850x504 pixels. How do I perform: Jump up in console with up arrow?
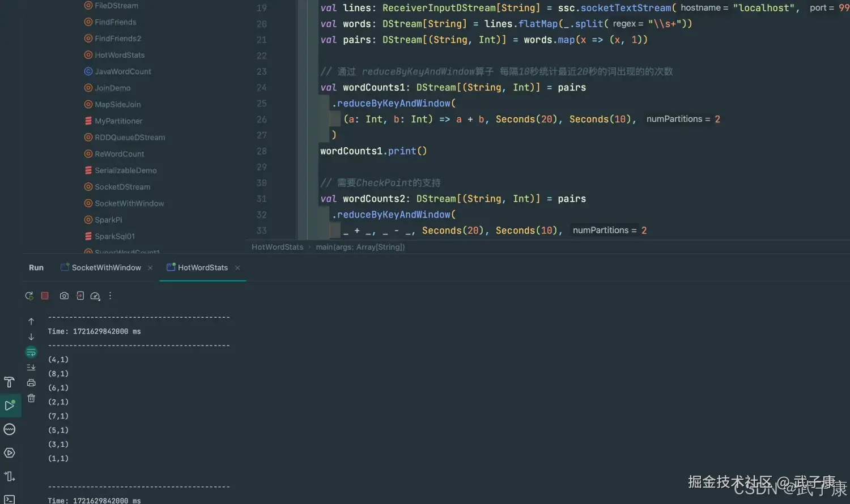pos(31,322)
